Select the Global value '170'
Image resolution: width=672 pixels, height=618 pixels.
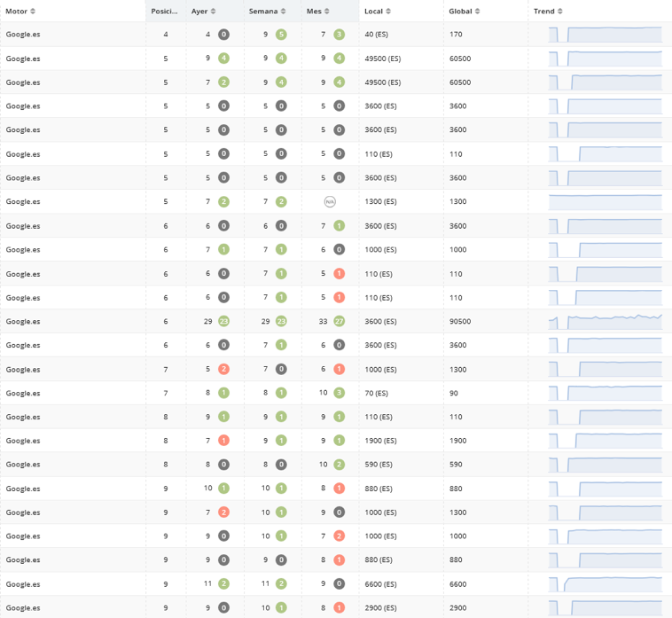tap(456, 35)
